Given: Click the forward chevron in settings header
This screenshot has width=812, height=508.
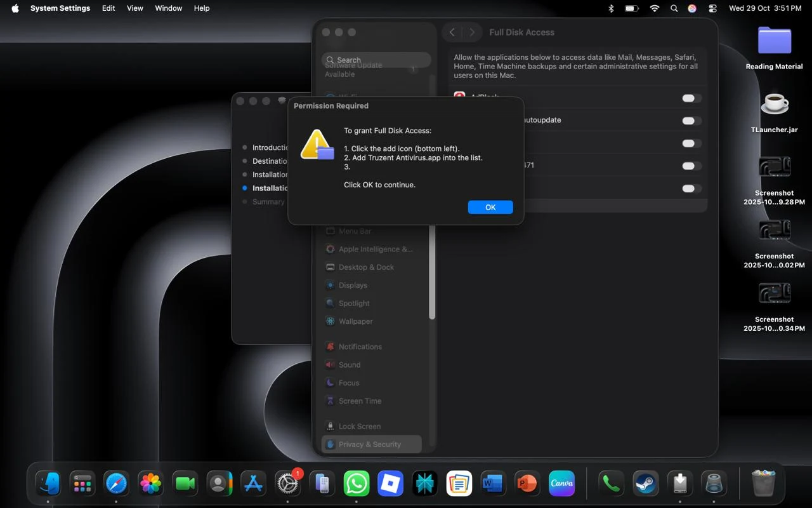Looking at the screenshot, I should tap(471, 32).
